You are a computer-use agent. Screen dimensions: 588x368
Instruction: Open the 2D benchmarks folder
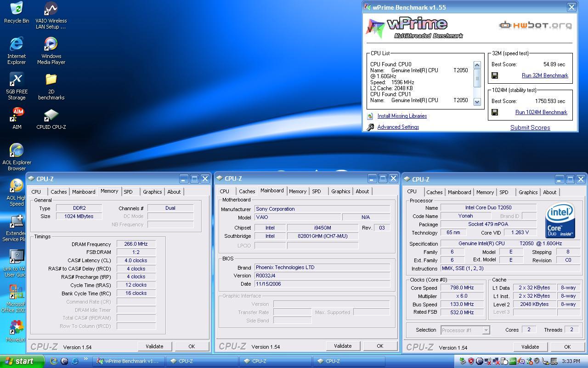point(51,86)
